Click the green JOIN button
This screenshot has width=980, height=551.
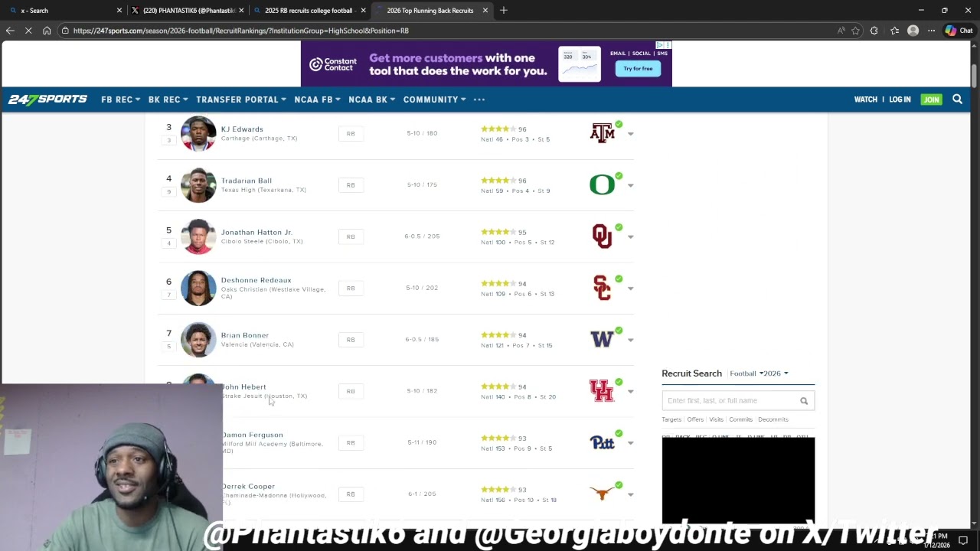point(931,99)
